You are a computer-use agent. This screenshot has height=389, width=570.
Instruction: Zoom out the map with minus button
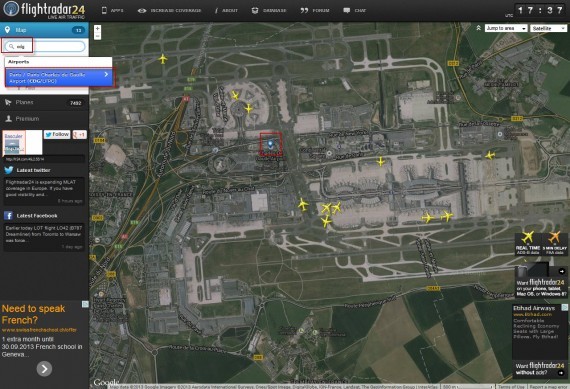click(97, 36)
